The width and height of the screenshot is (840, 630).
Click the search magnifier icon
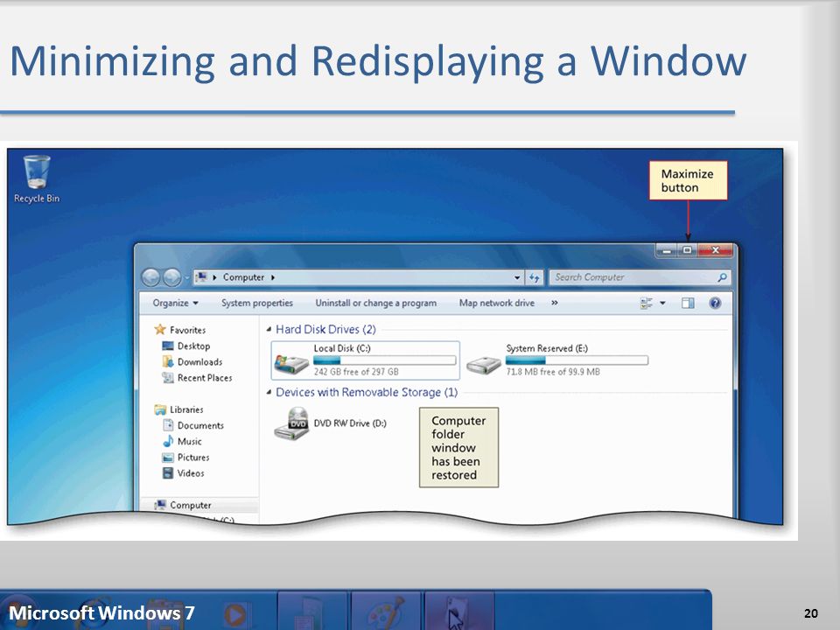tap(722, 277)
